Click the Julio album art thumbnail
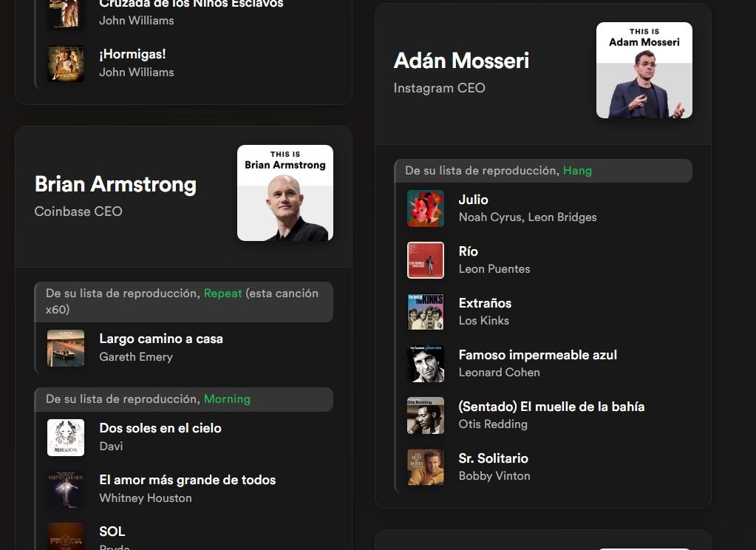 tap(425, 208)
